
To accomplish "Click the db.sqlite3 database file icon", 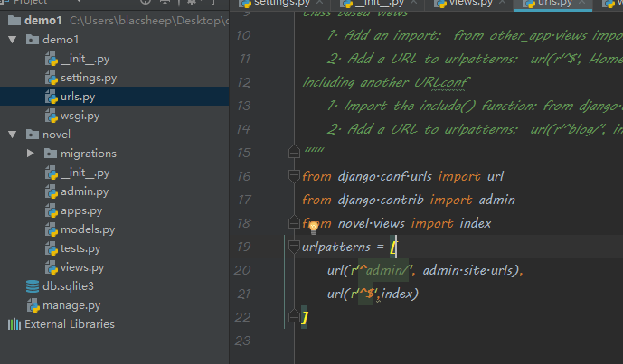I will (x=33, y=286).
